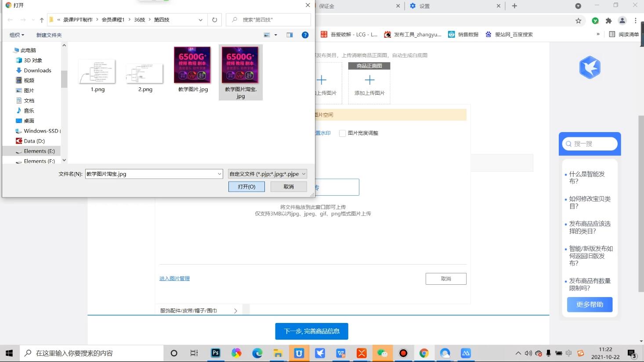Screen dimensions: 644x362
Task: Toggle the preview pane icon in the dialog toolbar
Action: click(x=289, y=35)
